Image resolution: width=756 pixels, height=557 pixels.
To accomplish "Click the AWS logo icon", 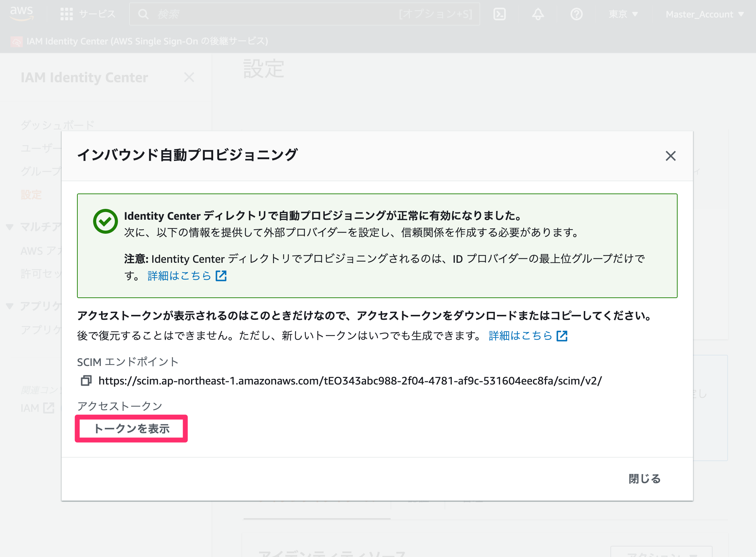I will 22,14.
